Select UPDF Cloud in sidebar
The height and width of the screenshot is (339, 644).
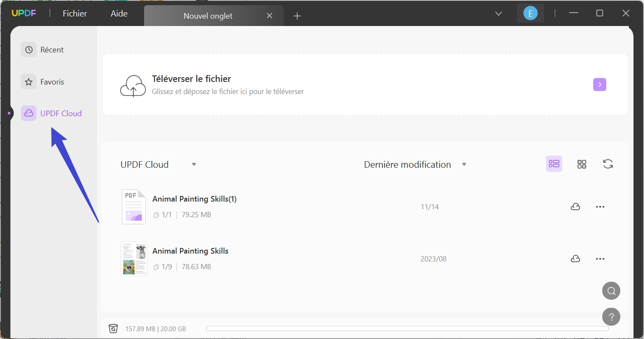[x=52, y=113]
